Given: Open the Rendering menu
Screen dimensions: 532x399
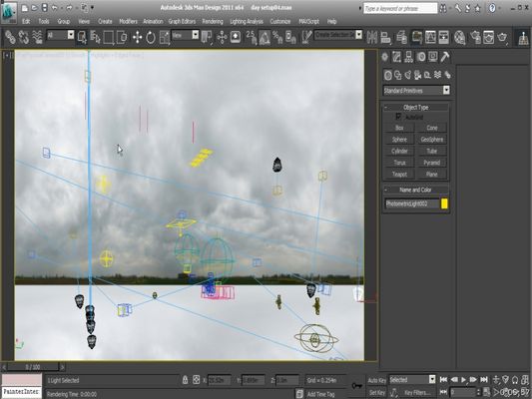Looking at the screenshot, I should [x=213, y=21].
